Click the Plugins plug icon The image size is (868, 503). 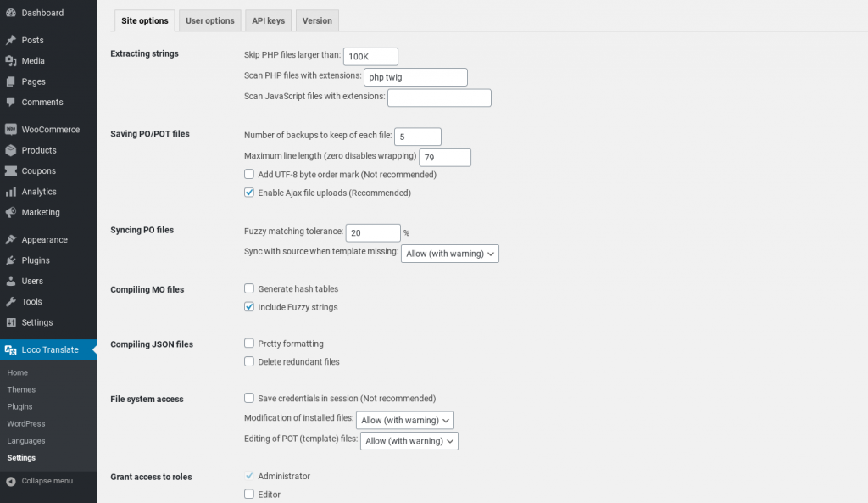pos(10,260)
